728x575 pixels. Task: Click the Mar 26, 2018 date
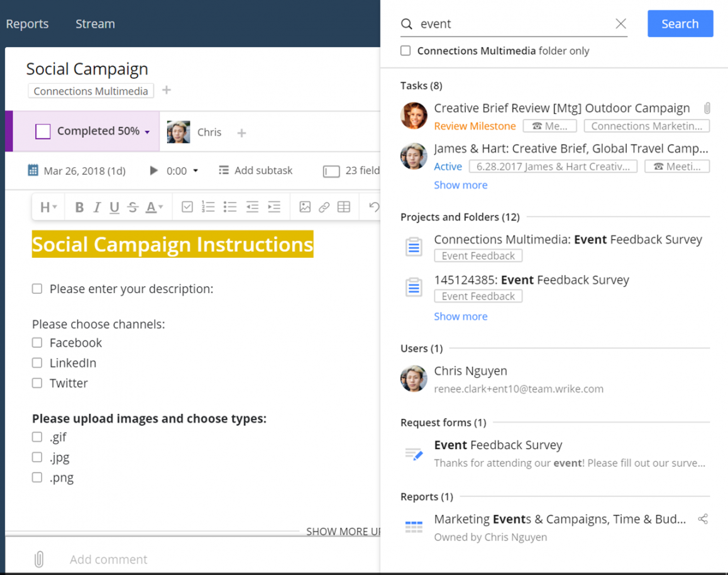click(x=84, y=171)
